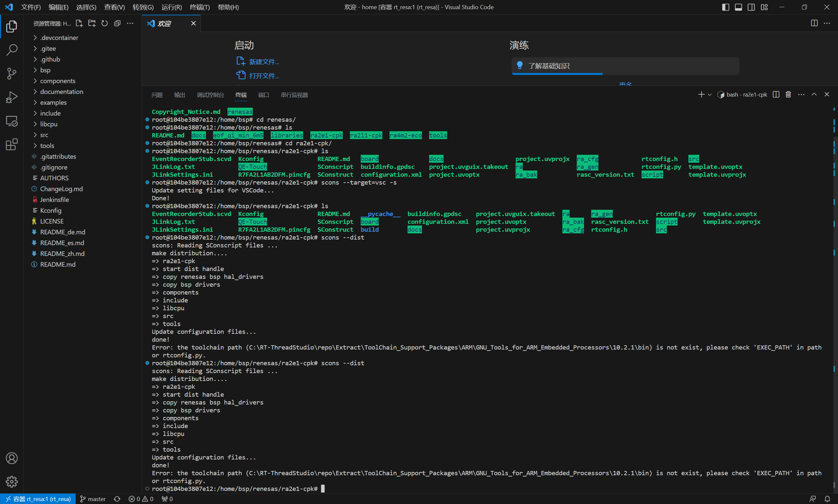The image size is (838, 504).
Task: Open the Customize Layout icon in title bar
Action: [x=764, y=7]
